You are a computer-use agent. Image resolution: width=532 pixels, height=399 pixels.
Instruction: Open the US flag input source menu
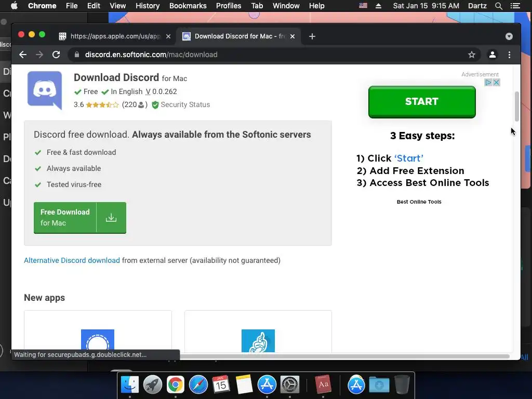(363, 6)
